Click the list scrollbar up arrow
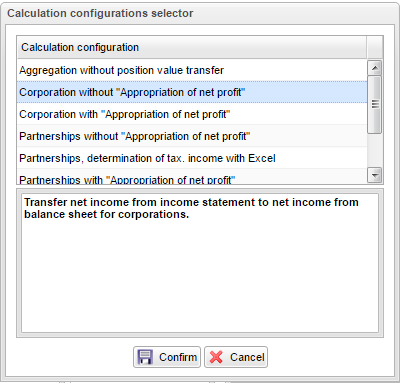The width and height of the screenshot is (400, 383). point(375,68)
